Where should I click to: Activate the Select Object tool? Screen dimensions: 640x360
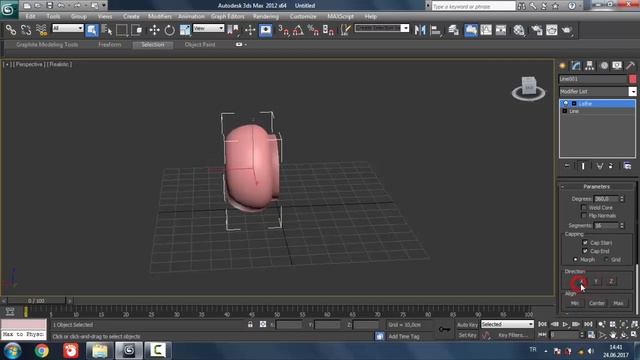point(92,30)
